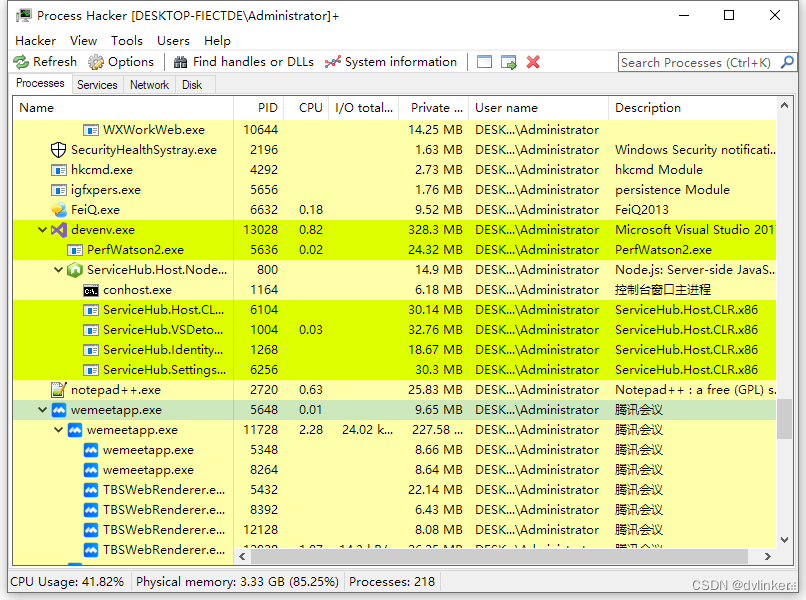Image resolution: width=806 pixels, height=600 pixels.
Task: Sort by the I/O total column header
Action: 364,108
